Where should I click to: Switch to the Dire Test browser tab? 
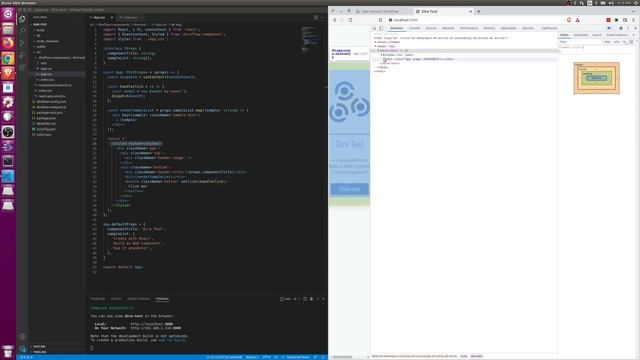click(443, 11)
